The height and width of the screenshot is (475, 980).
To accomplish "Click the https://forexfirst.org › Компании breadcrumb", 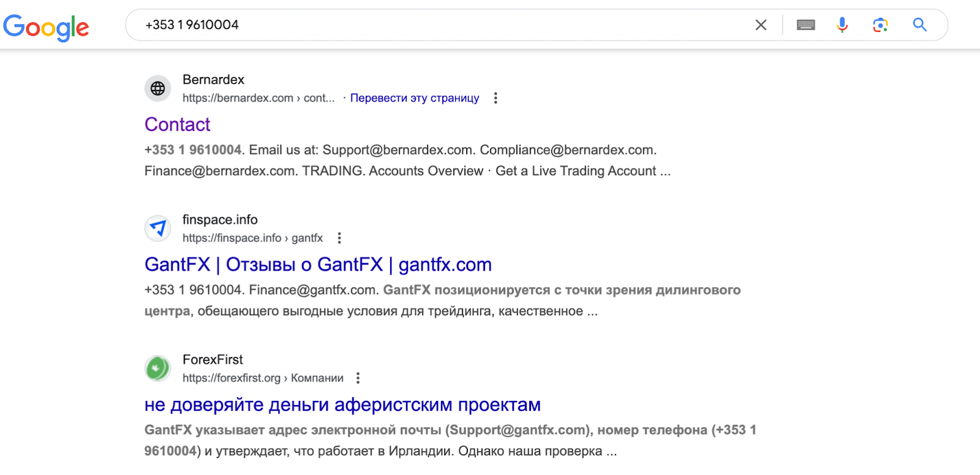I will tap(263, 378).
